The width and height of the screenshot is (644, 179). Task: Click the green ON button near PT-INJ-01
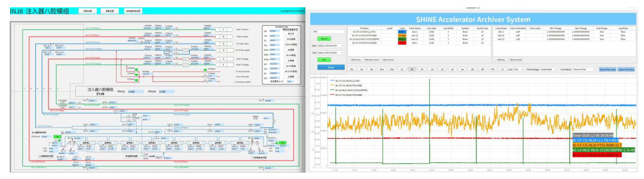(57, 137)
